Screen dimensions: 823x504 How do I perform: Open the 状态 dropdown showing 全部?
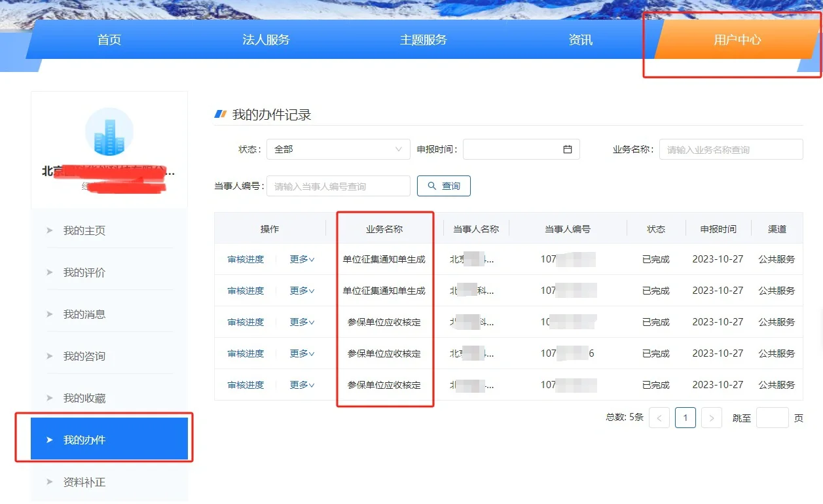[338, 149]
